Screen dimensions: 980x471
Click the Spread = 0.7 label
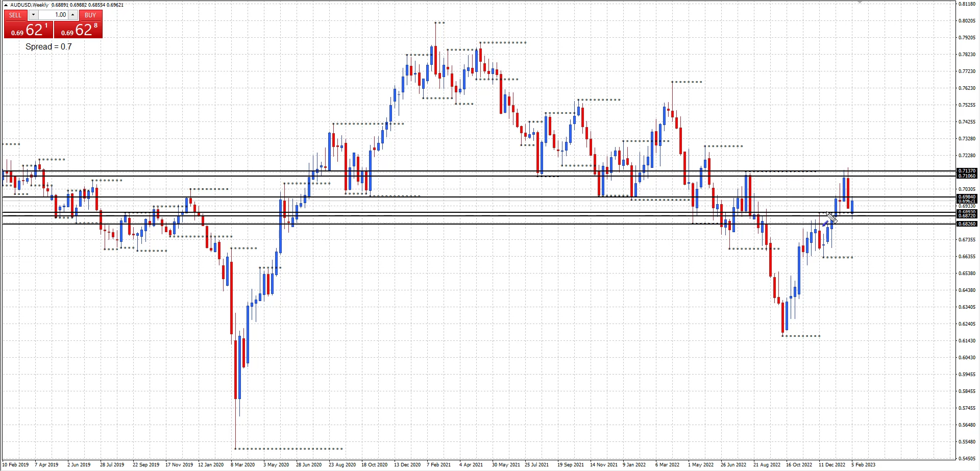point(48,46)
